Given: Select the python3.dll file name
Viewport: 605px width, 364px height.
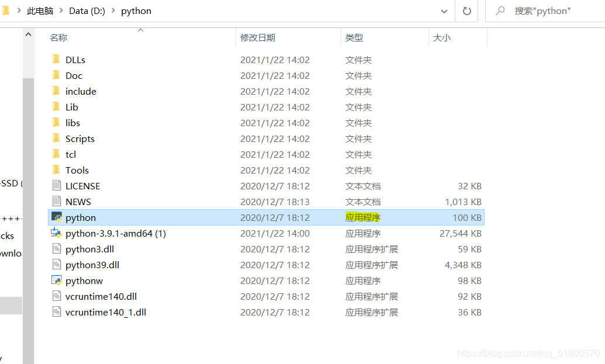Looking at the screenshot, I should [90, 249].
